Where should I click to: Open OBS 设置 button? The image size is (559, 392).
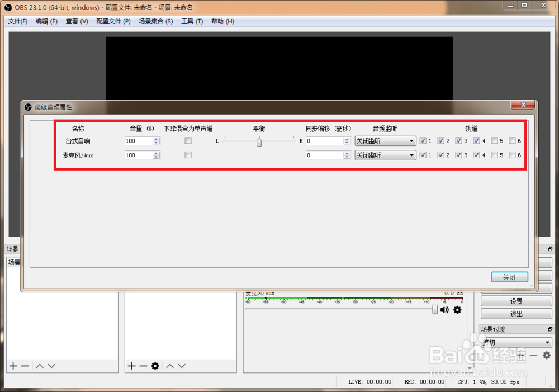tap(516, 301)
